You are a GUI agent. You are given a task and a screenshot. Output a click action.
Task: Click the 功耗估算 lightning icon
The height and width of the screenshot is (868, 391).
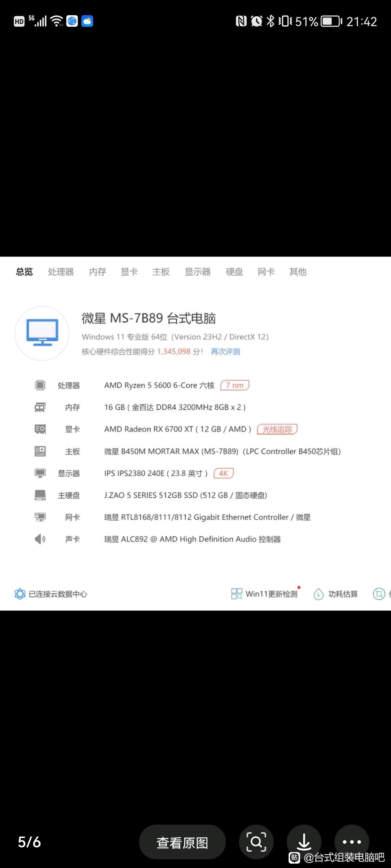tap(319, 594)
